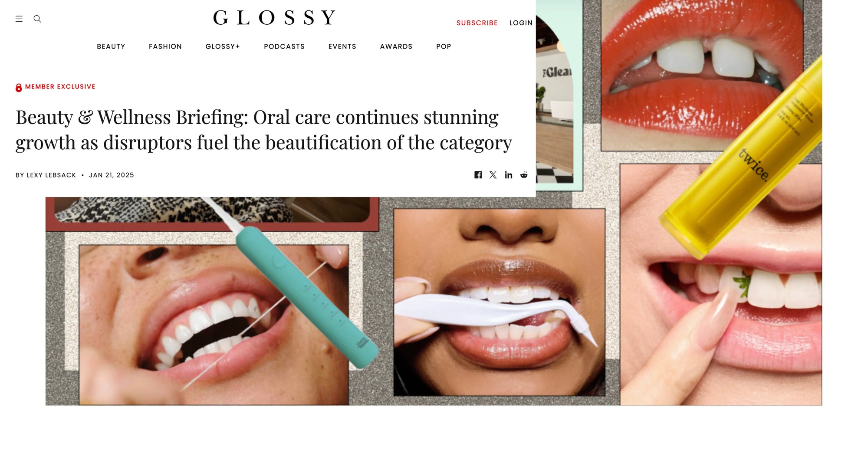Select Glossy+ in navigation
The image size is (868, 450).
tap(223, 46)
